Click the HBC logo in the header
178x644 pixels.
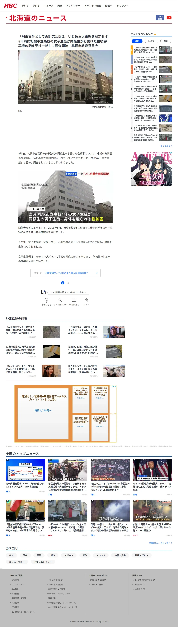click(11, 6)
